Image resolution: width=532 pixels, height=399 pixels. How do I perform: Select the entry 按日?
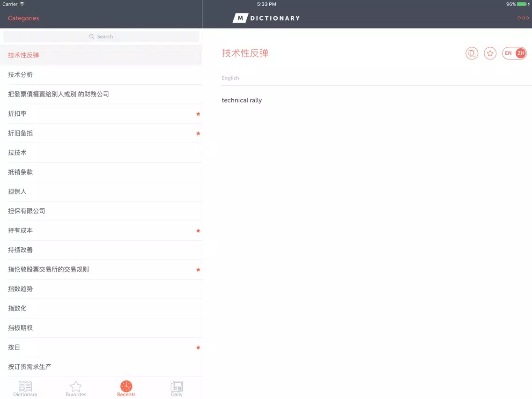pyautogui.click(x=101, y=347)
